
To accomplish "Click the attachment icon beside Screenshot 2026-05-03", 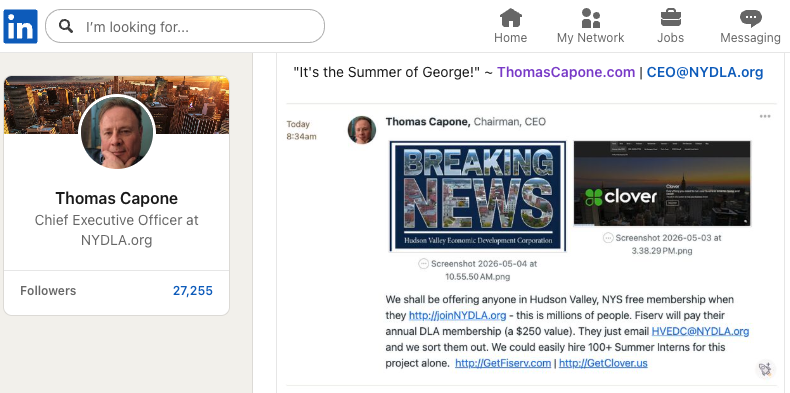I will coord(608,238).
